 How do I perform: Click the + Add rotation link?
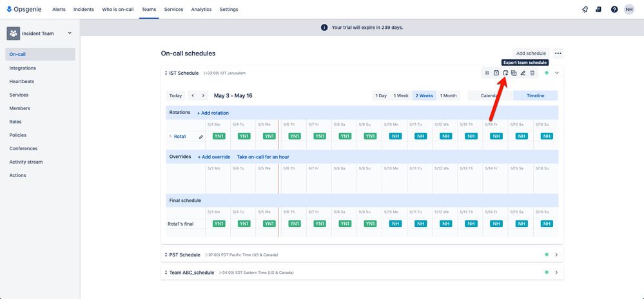213,113
